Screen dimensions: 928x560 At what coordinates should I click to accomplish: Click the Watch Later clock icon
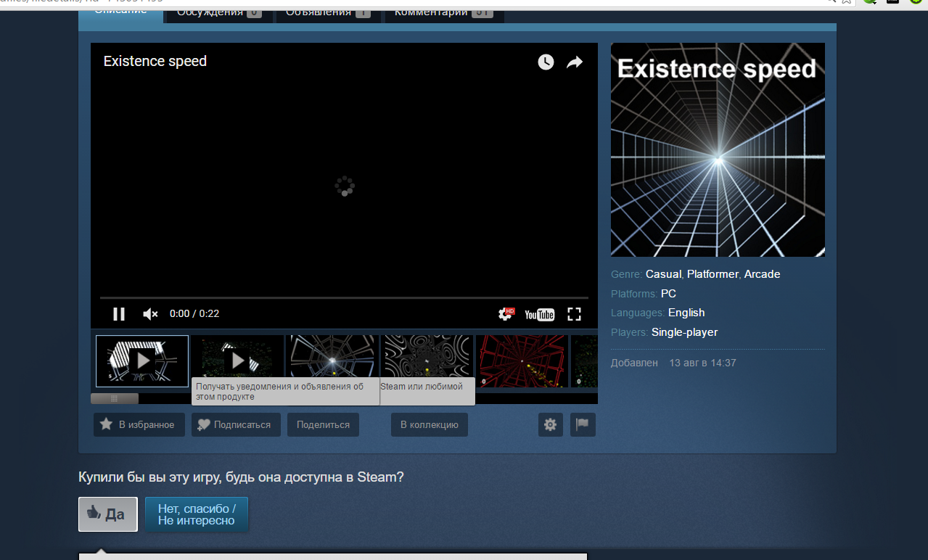546,62
